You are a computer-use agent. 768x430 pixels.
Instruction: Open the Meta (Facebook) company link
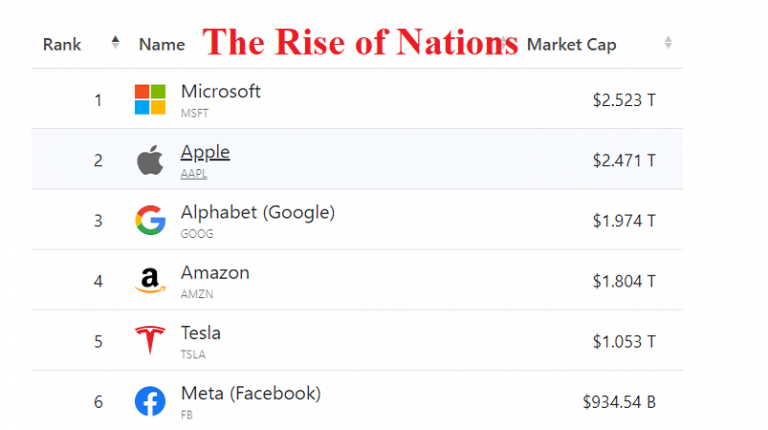coord(251,393)
